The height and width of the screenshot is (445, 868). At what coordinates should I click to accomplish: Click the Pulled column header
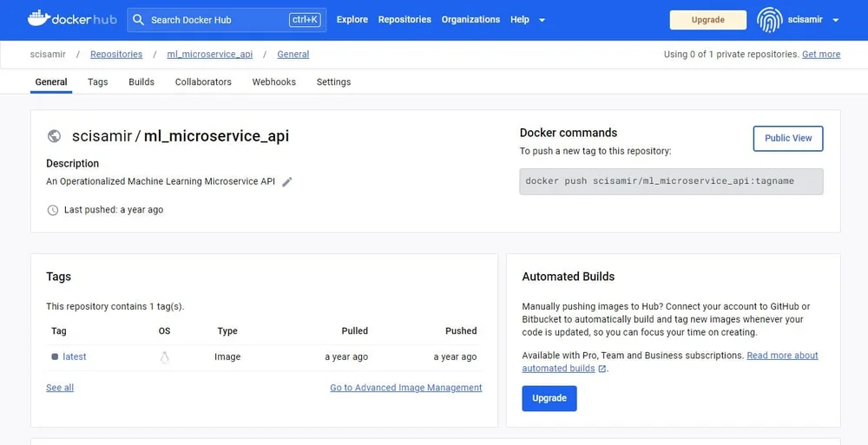[x=355, y=331]
